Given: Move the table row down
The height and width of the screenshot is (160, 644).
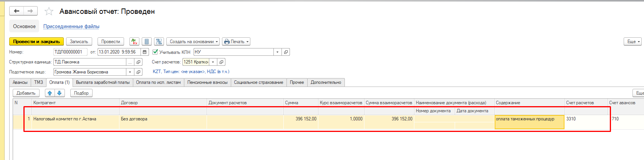Looking at the screenshot, I should (x=60, y=93).
